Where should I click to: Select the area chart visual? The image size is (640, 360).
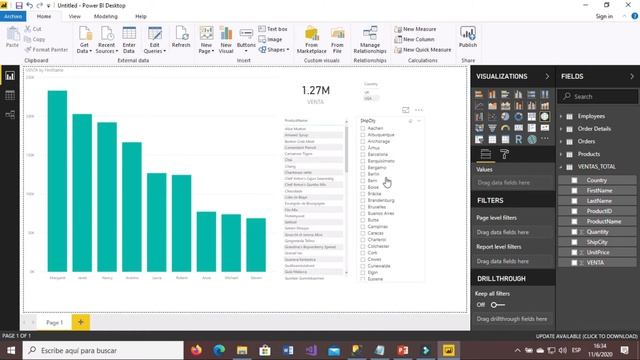(492, 106)
